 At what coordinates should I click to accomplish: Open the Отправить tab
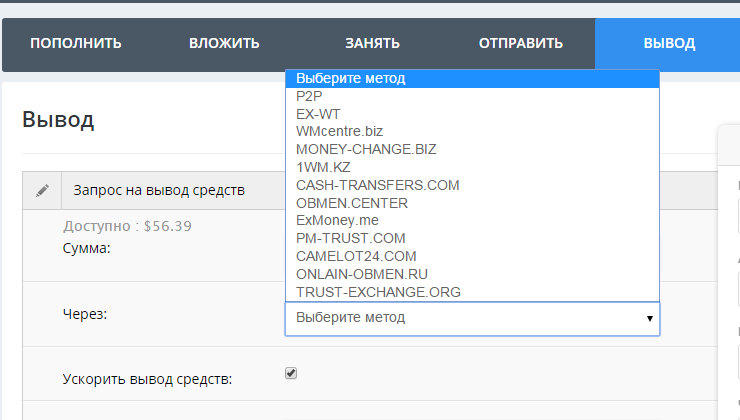(x=521, y=44)
